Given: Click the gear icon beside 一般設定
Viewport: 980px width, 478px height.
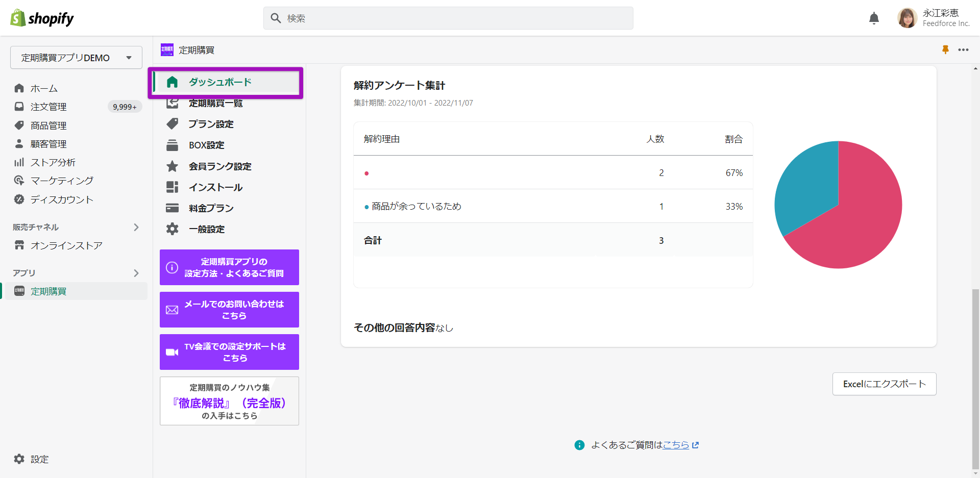Looking at the screenshot, I should click(173, 229).
